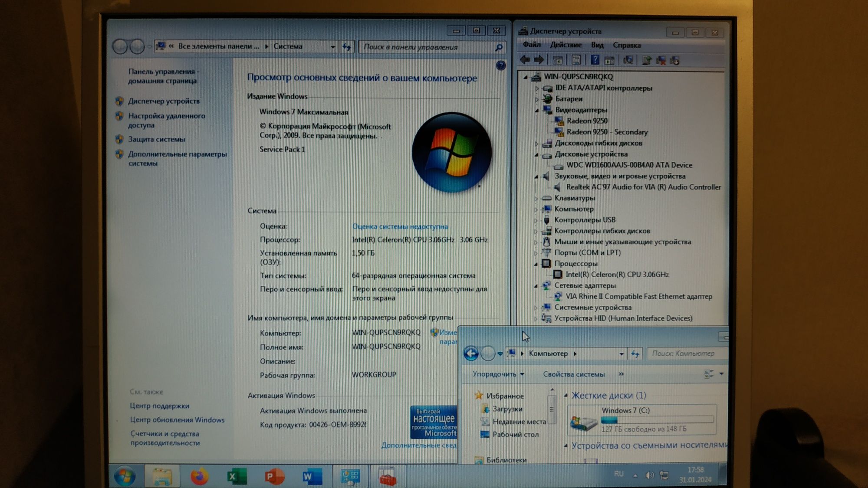The height and width of the screenshot is (488, 868).
Task: Show hidden tray icons arrow
Action: [x=635, y=475]
